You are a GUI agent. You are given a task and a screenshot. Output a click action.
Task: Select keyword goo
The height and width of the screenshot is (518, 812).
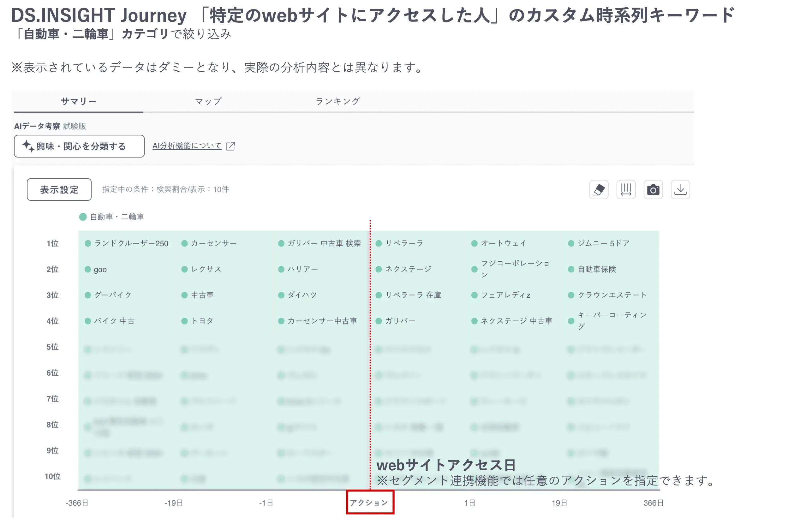pos(100,270)
